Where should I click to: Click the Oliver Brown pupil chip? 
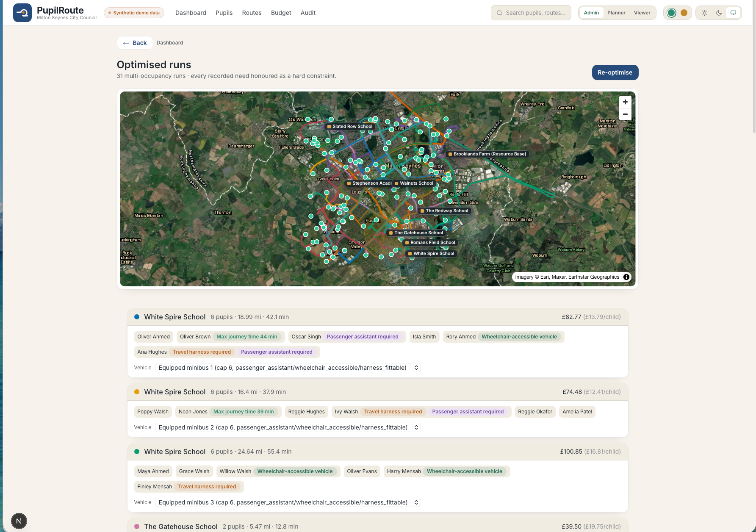point(231,337)
